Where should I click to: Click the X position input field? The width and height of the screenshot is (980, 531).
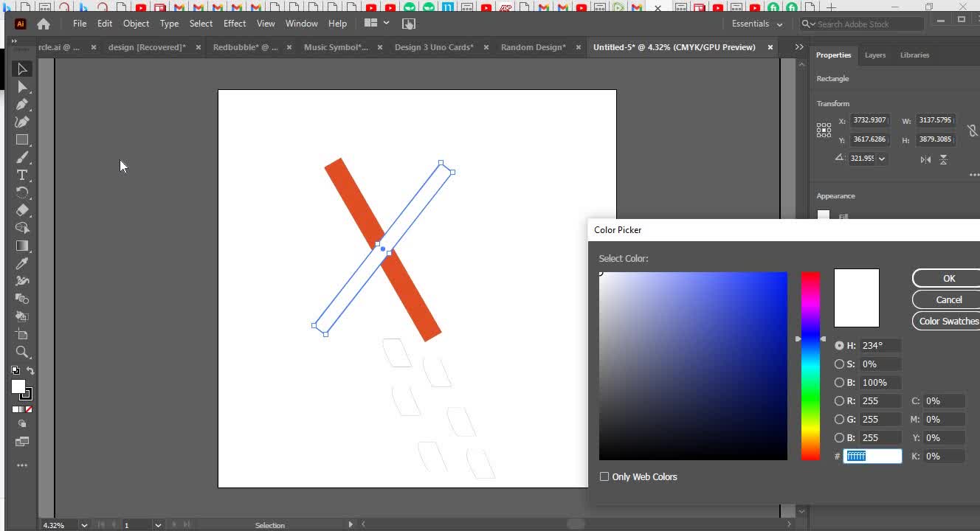tap(870, 120)
